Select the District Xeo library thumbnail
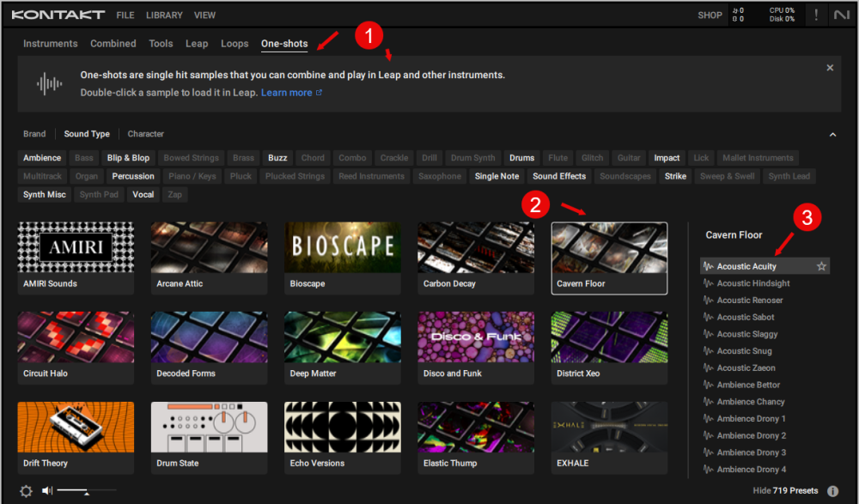This screenshot has width=859, height=504. pyautogui.click(x=609, y=348)
